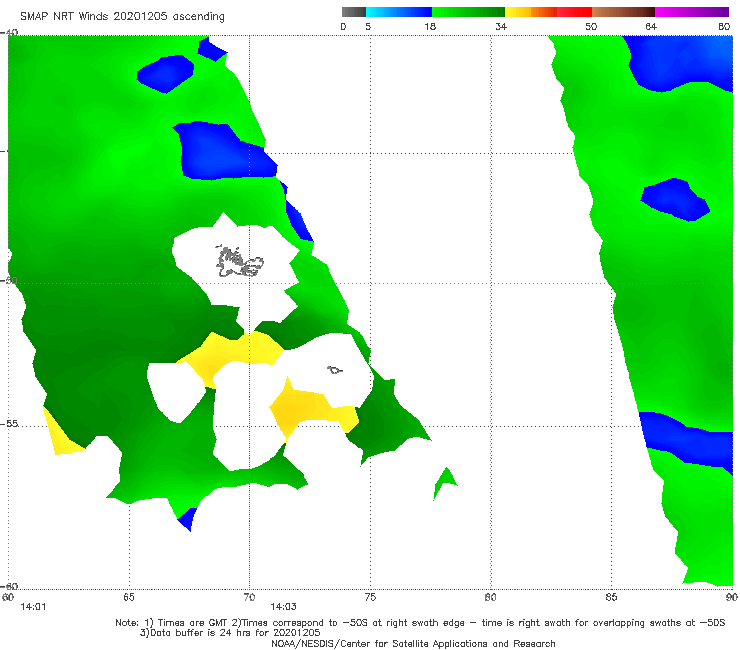Click the color bar label '34'
Screen dimensions: 740x650
click(501, 26)
